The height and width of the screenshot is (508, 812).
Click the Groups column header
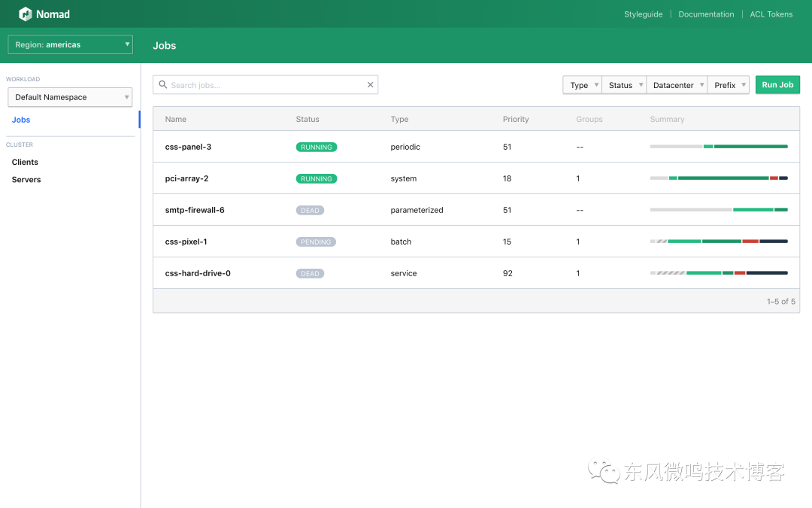point(589,119)
